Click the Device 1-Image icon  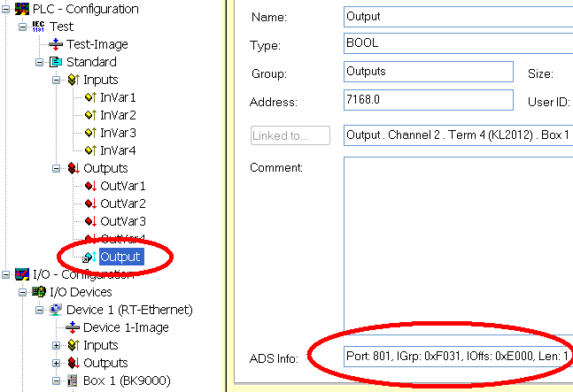click(x=73, y=327)
